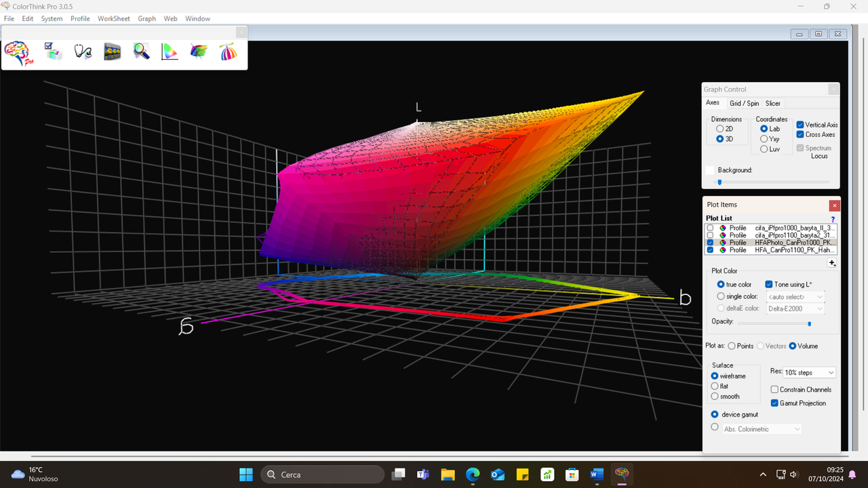
Task: Click the ColorThink Pro brain logo icon
Action: [x=17, y=52]
